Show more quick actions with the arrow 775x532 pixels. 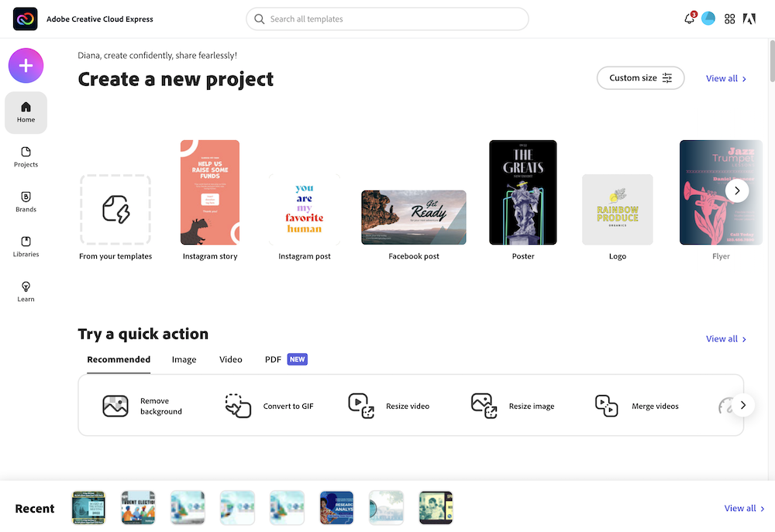tap(742, 405)
